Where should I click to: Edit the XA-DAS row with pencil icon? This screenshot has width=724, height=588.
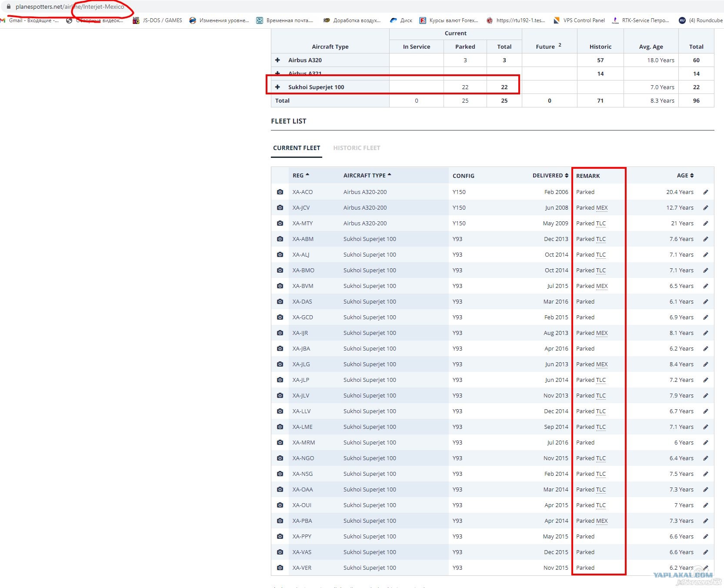tap(706, 301)
